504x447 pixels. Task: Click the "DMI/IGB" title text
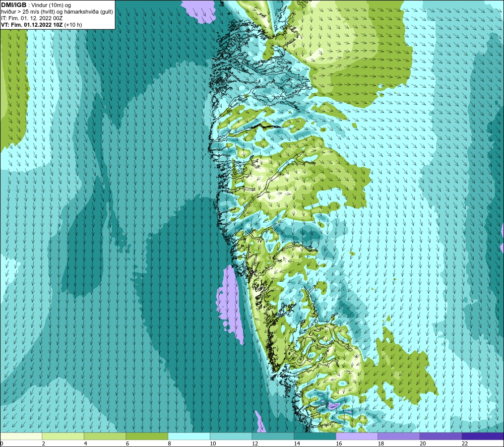[14, 5]
